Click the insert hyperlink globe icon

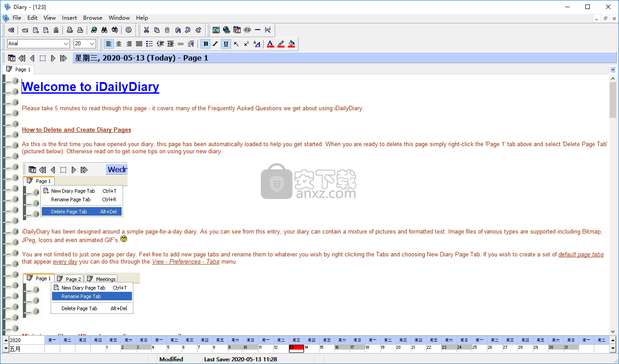(x=226, y=30)
